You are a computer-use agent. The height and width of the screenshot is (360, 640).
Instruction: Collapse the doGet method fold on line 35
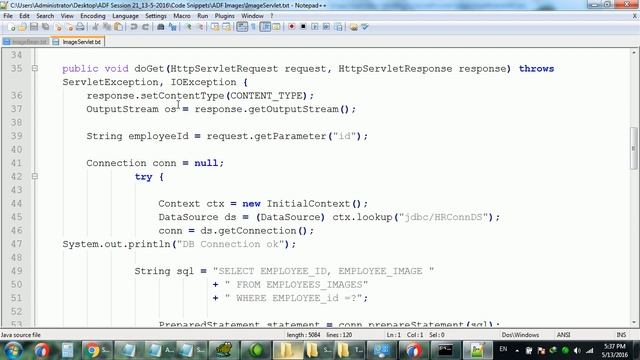click(x=35, y=69)
